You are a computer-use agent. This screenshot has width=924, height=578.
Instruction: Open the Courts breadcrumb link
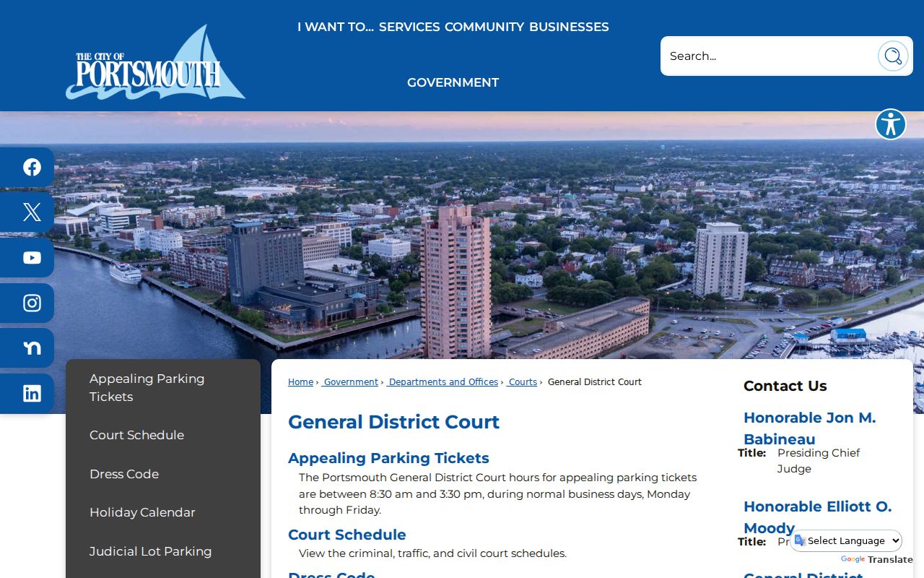(522, 382)
